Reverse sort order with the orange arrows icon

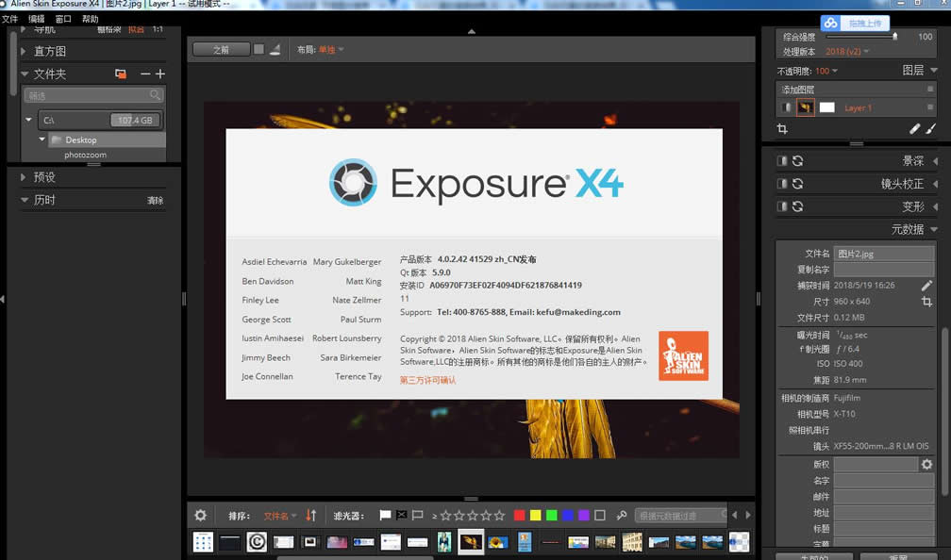310,515
